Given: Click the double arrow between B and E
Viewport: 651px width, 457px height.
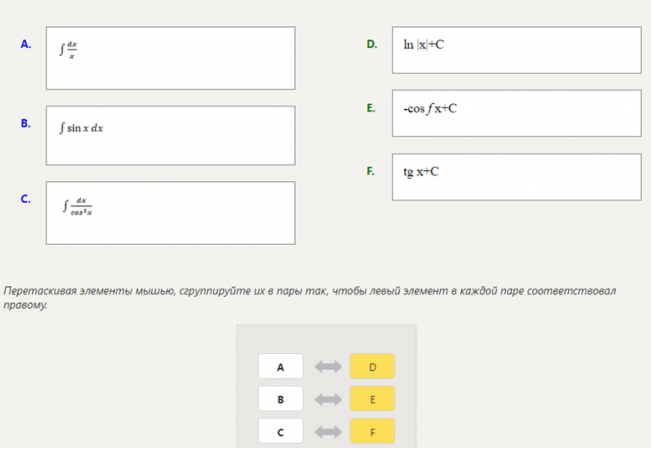Looking at the screenshot, I should [x=328, y=400].
